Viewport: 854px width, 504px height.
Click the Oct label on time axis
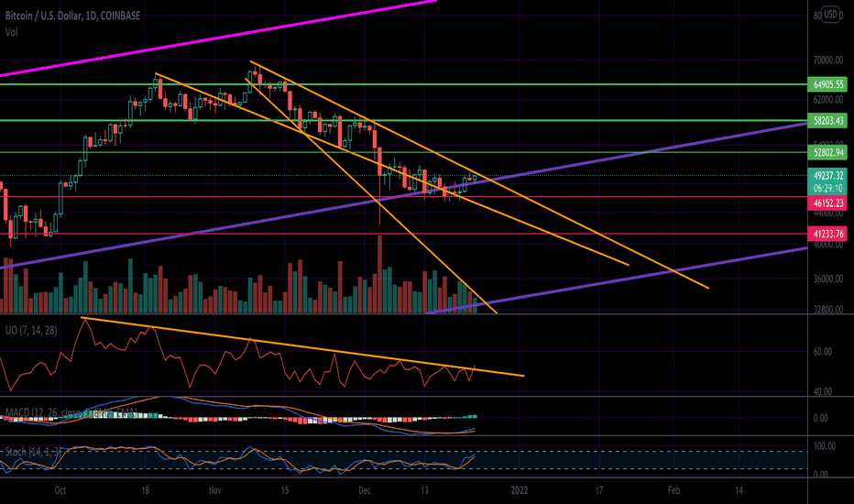coord(60,490)
